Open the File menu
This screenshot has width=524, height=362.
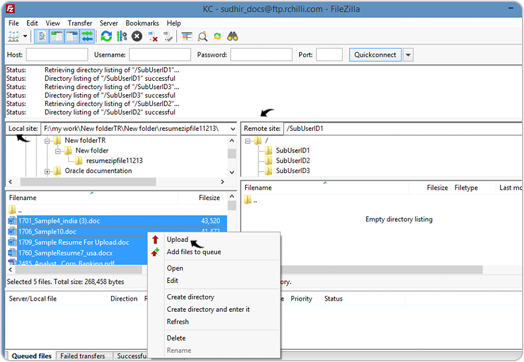click(14, 23)
